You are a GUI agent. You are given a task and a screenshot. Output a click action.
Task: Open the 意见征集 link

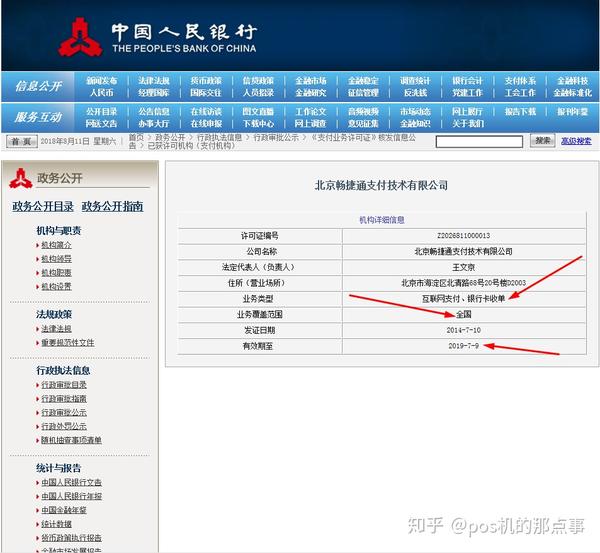pyautogui.click(x=363, y=124)
